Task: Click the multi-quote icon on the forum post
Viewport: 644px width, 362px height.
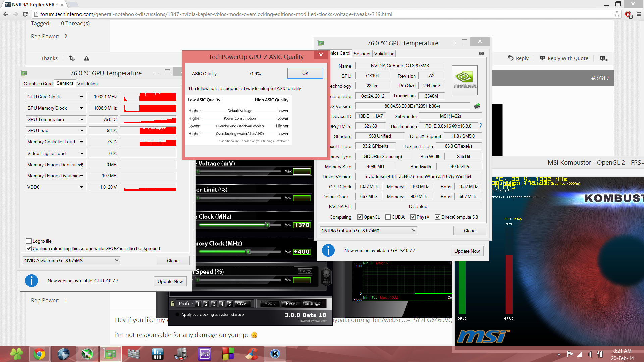Action: (604, 58)
